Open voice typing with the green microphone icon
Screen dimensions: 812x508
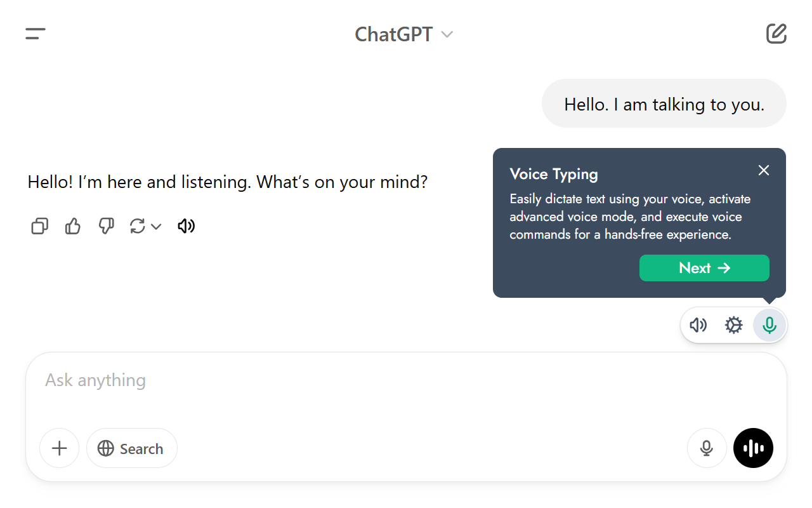coord(769,324)
